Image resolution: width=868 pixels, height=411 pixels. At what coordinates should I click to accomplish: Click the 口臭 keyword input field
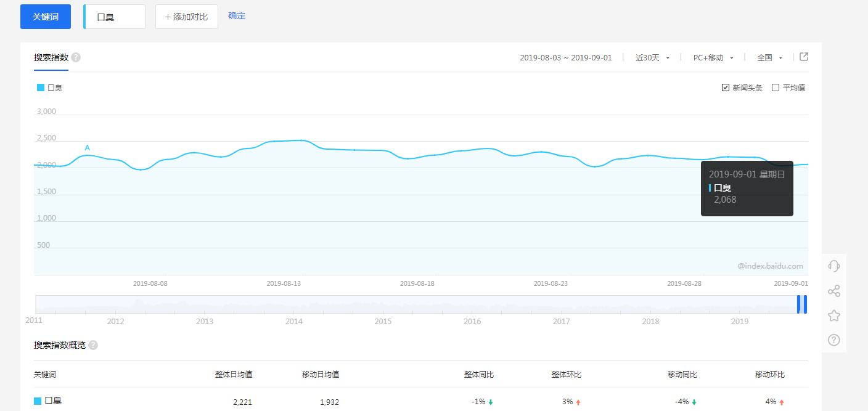click(x=115, y=17)
